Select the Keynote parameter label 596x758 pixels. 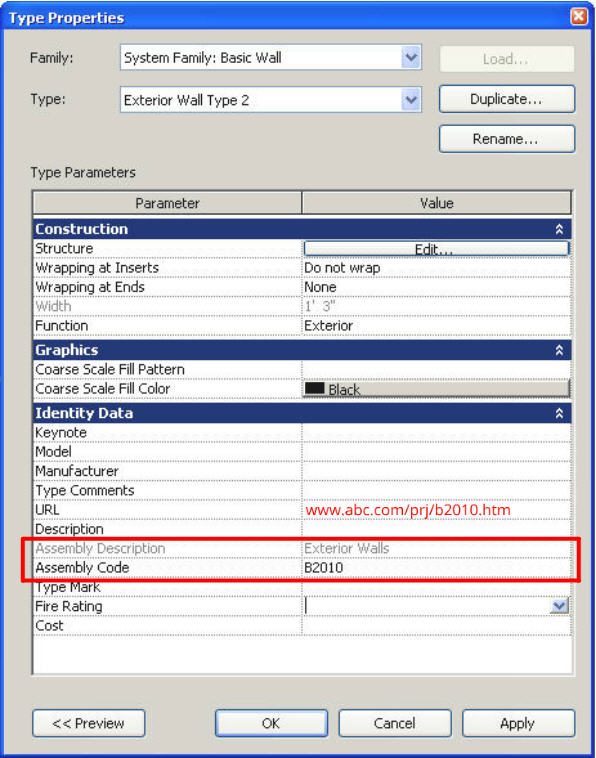61,433
